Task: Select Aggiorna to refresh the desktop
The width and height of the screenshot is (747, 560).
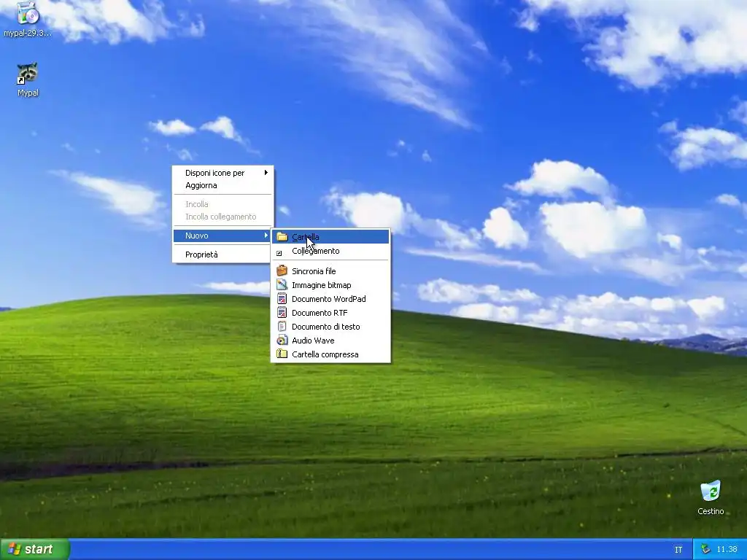Action: tap(223, 185)
